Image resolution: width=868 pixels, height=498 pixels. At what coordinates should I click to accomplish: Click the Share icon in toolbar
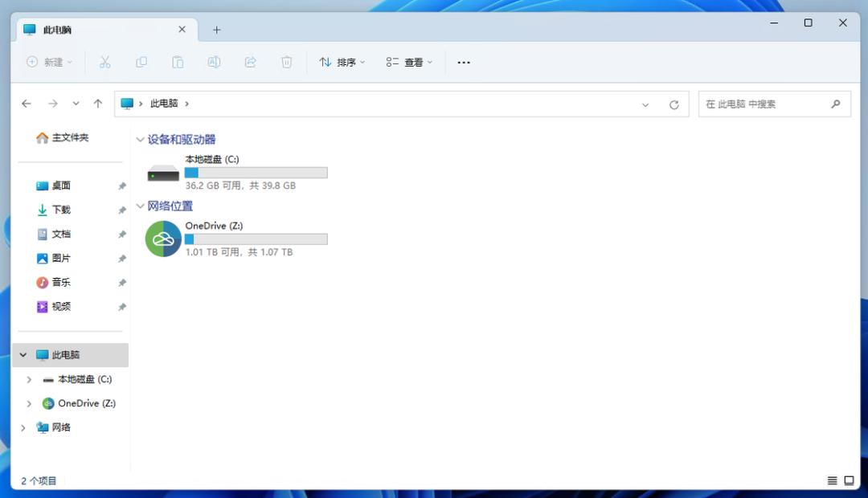click(x=250, y=62)
